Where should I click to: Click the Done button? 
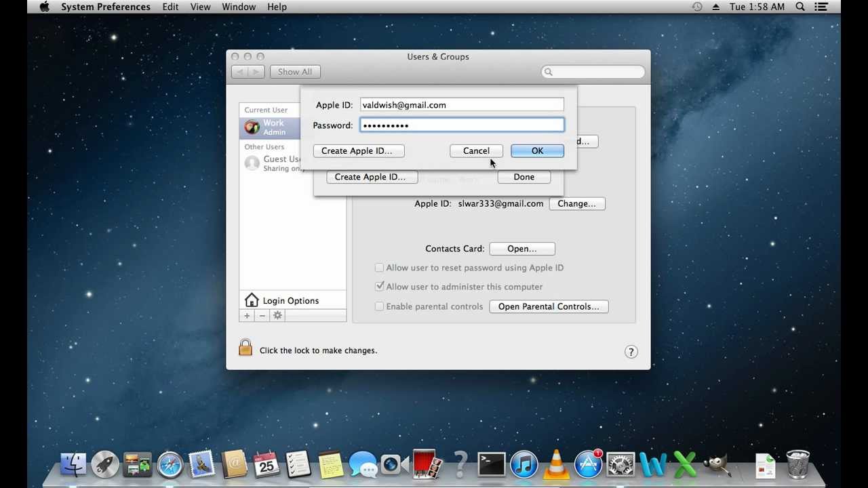tap(524, 177)
